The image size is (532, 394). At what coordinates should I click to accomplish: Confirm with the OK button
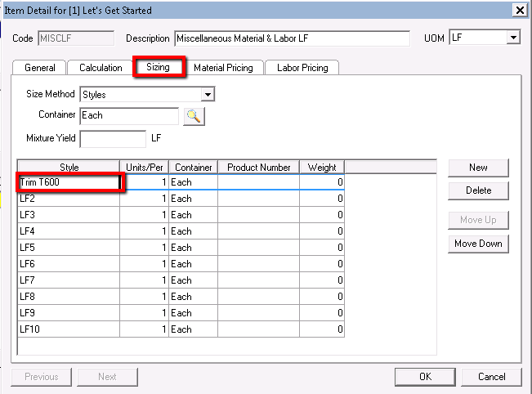pyautogui.click(x=425, y=377)
